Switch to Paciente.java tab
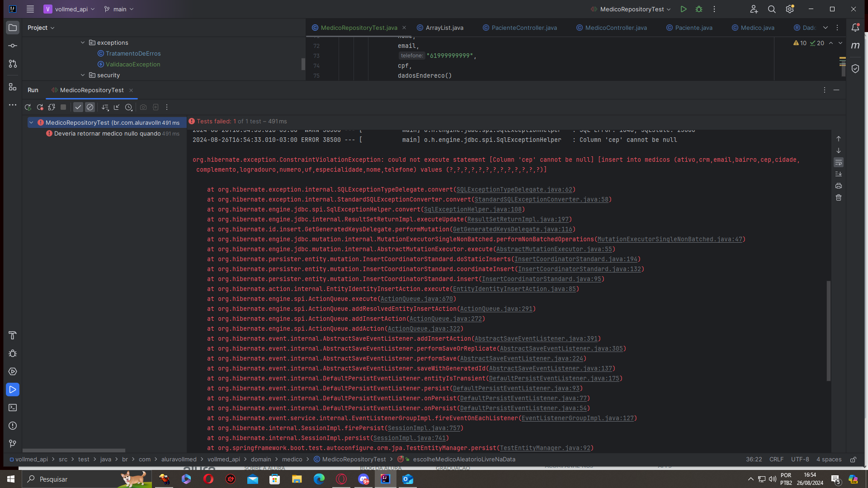The height and width of the screenshot is (488, 868). [689, 28]
